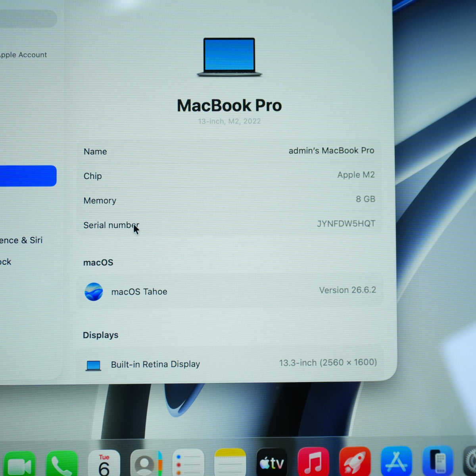Launch Notes from the Dock

click(230, 463)
